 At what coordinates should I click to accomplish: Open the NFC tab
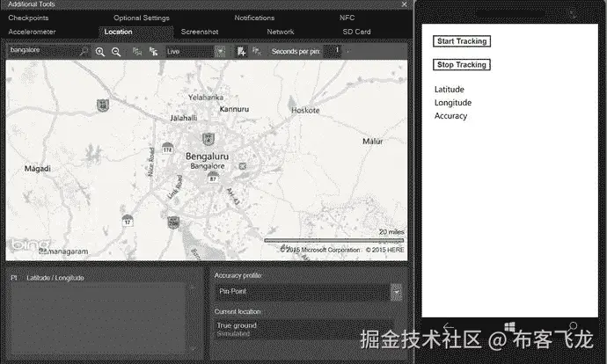347,18
